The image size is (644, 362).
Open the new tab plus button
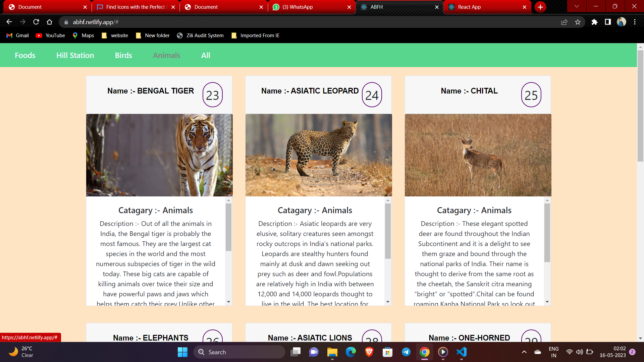tap(540, 7)
